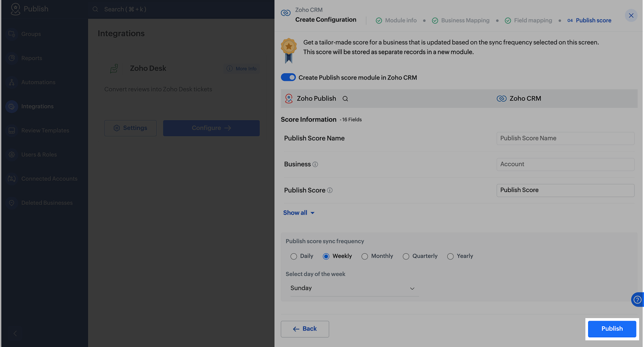
Task: Click the Business Account input field
Action: point(565,164)
